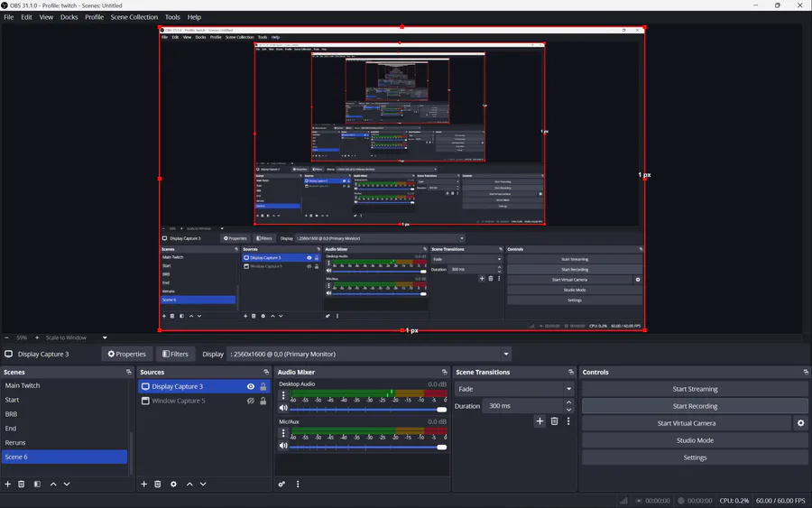Click Start Streaming button
Image resolution: width=812 pixels, height=508 pixels.
pyautogui.click(x=695, y=389)
